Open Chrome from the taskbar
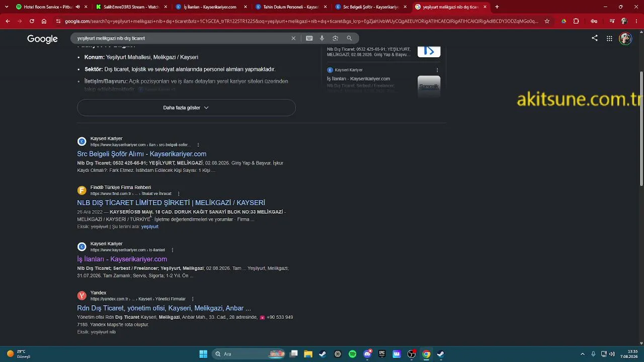This screenshot has height=362, width=644. pos(426,354)
